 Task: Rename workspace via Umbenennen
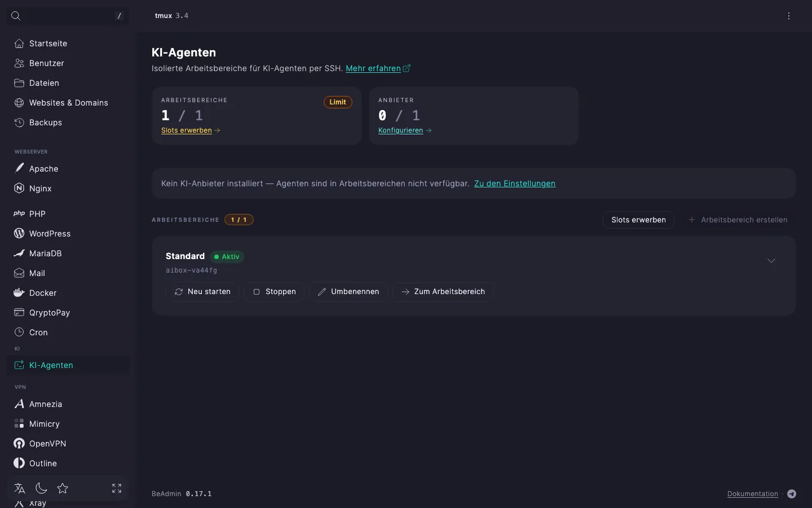[348, 292]
